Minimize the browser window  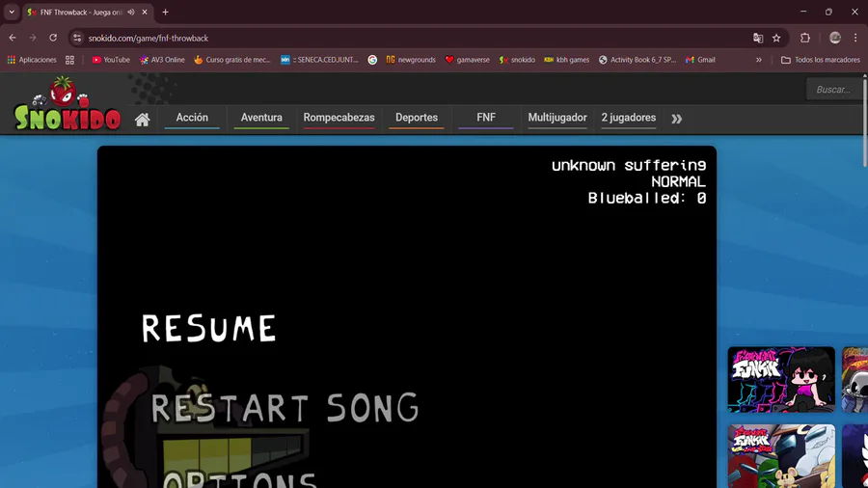(803, 12)
